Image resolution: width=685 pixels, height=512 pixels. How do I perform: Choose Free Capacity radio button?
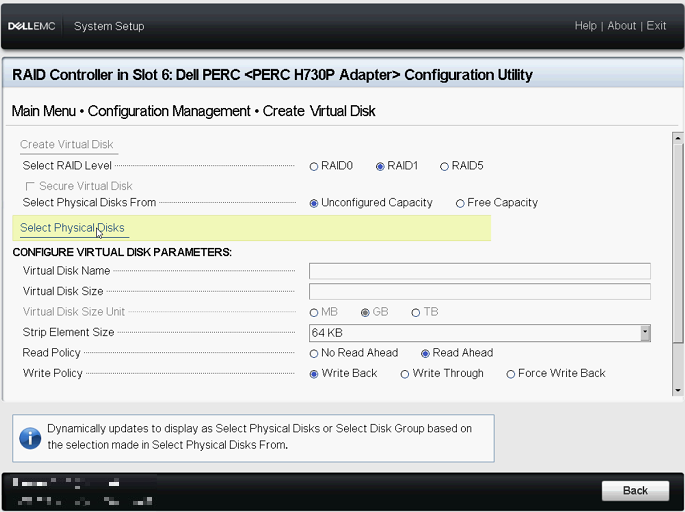[x=460, y=204]
